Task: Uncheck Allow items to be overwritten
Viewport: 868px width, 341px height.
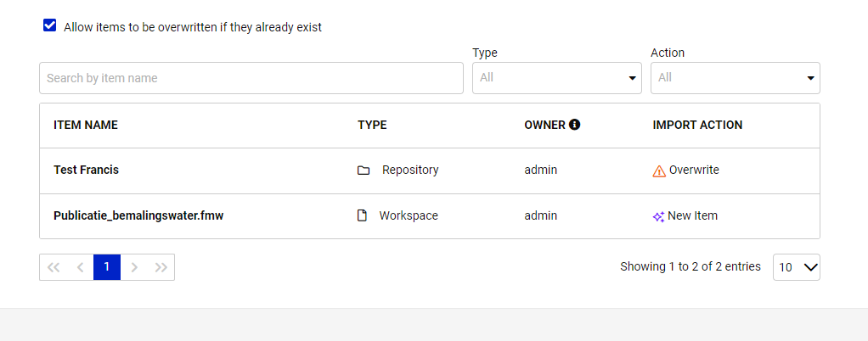Action: tap(50, 25)
